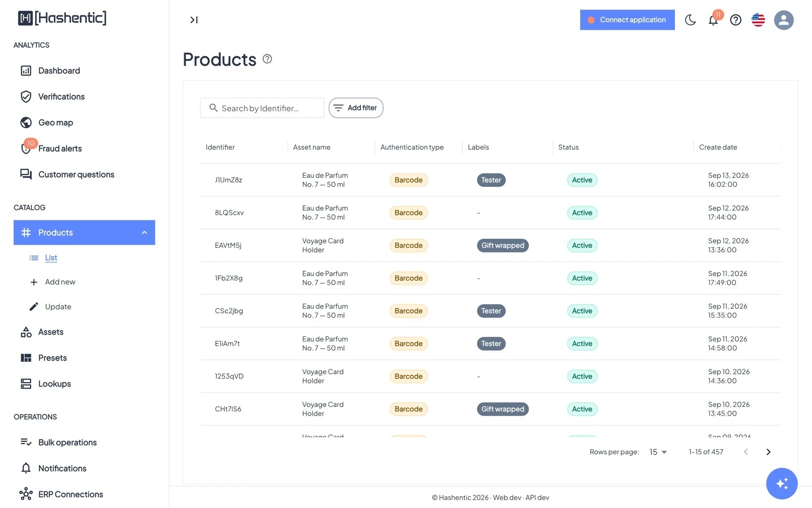812x508 pixels.
Task: Open the Presets menu item
Action: pyautogui.click(x=84, y=358)
